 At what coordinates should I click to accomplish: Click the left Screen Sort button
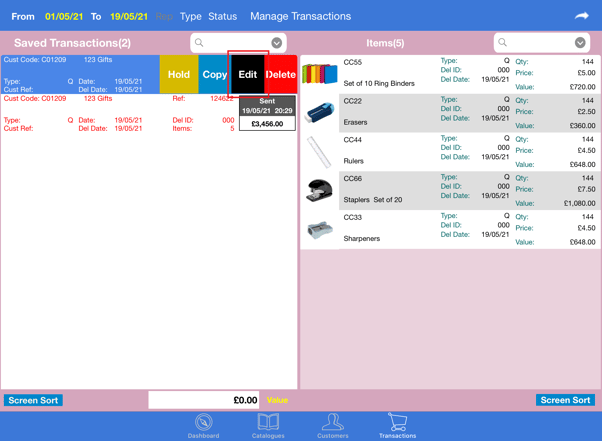(33, 400)
